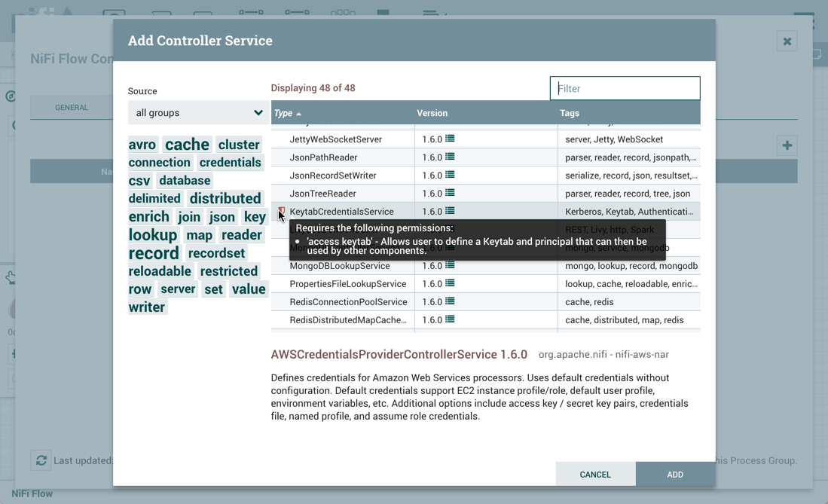Screen dimensions: 828x504
Task: Close the NiFi Flow Configuration dialog
Action: tap(787, 41)
